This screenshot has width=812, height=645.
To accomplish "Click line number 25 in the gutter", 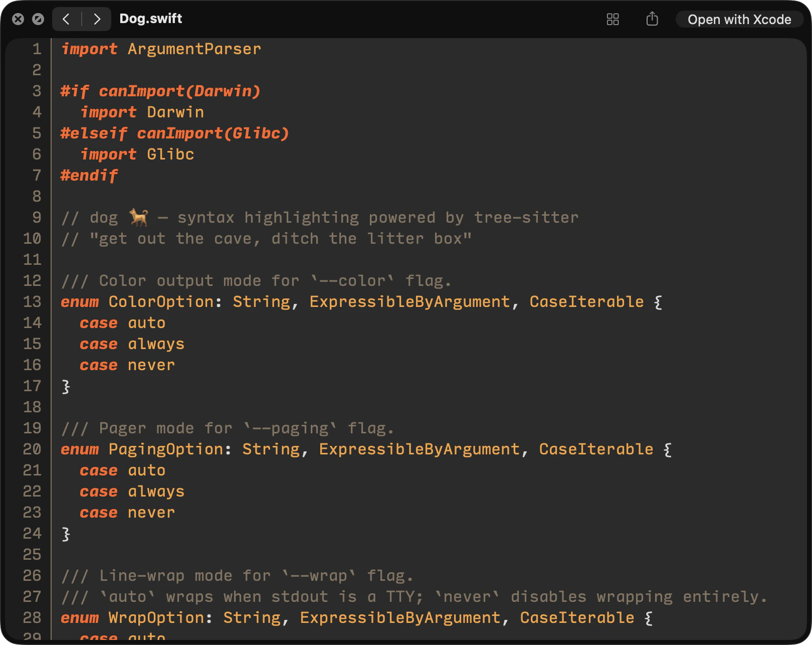I will coord(32,554).
